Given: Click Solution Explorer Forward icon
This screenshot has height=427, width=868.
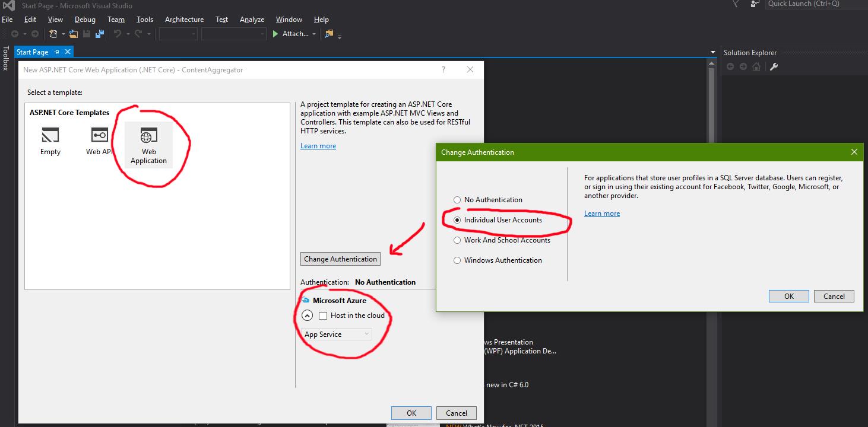Looking at the screenshot, I should point(743,67).
